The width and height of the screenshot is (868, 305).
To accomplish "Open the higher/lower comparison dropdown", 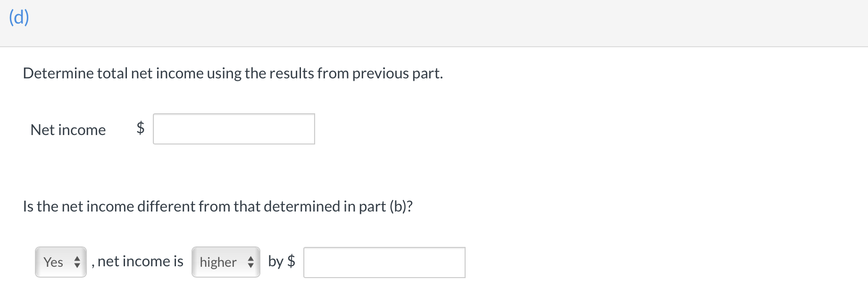I will pyautogui.click(x=225, y=262).
